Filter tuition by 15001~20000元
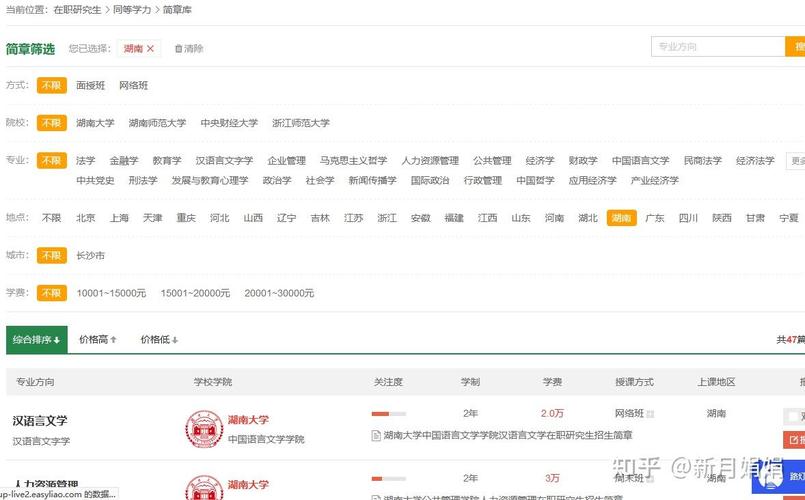Image resolution: width=805 pixels, height=500 pixels. pos(195,293)
